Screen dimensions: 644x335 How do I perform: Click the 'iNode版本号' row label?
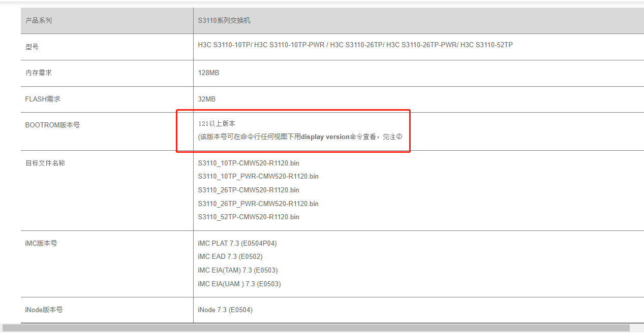44,310
